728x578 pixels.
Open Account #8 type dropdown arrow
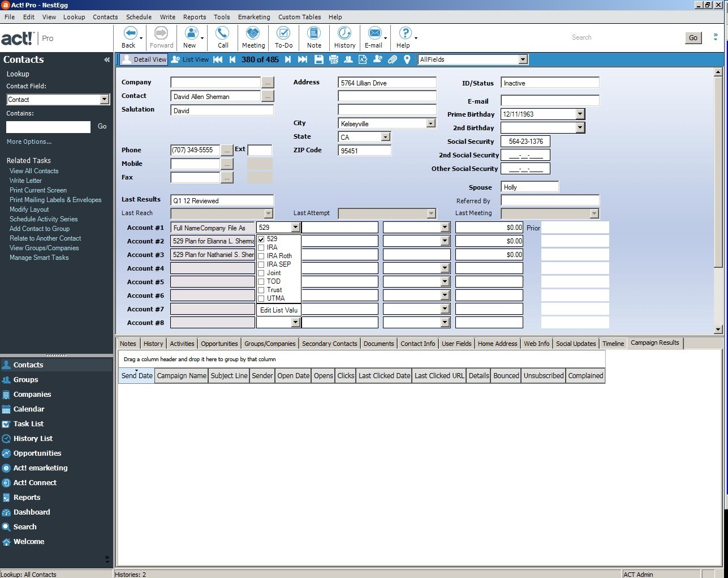295,323
